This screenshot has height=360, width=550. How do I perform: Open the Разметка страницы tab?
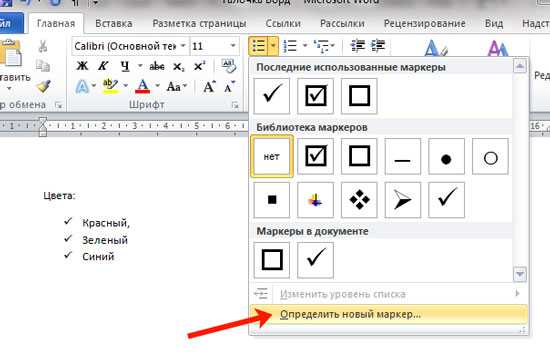(x=199, y=24)
